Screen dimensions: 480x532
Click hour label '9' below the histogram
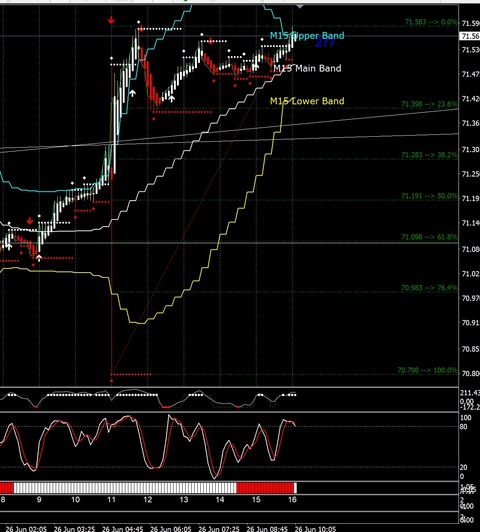click(39, 499)
